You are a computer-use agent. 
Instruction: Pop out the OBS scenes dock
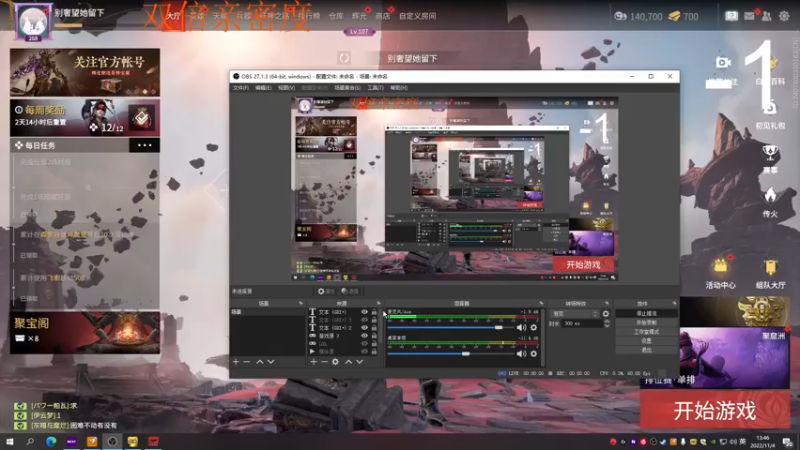point(301,304)
